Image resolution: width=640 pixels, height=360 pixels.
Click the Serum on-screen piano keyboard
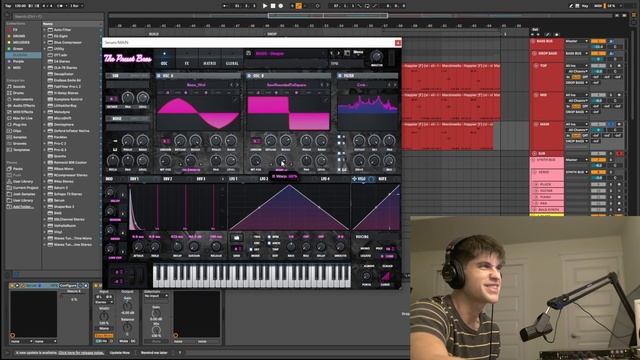[x=251, y=276]
